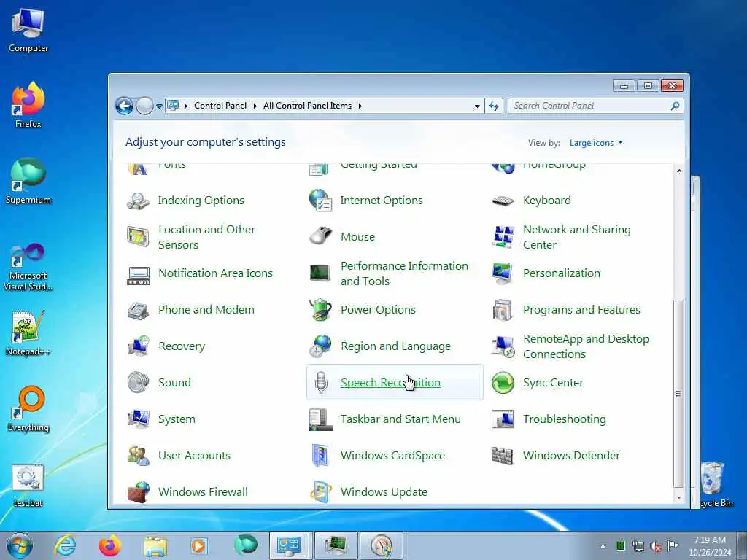
Task: Open the Recovery icon
Action: click(138, 346)
